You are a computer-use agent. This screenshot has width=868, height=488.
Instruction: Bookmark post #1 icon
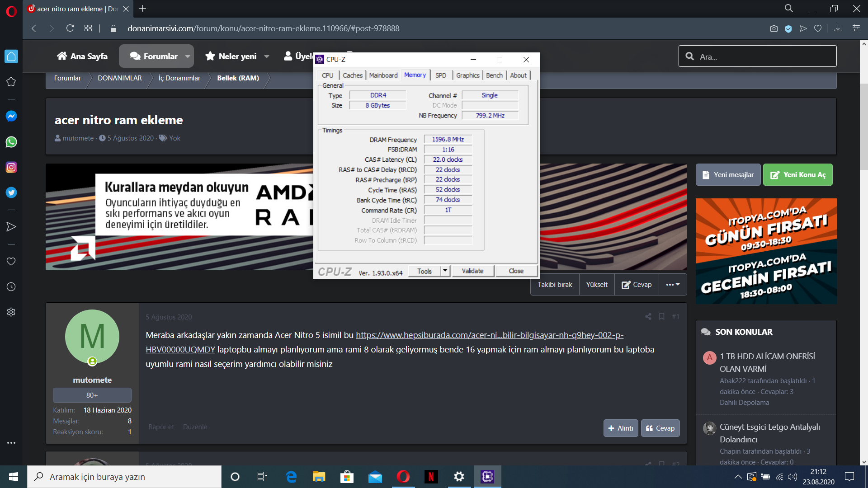click(661, 317)
